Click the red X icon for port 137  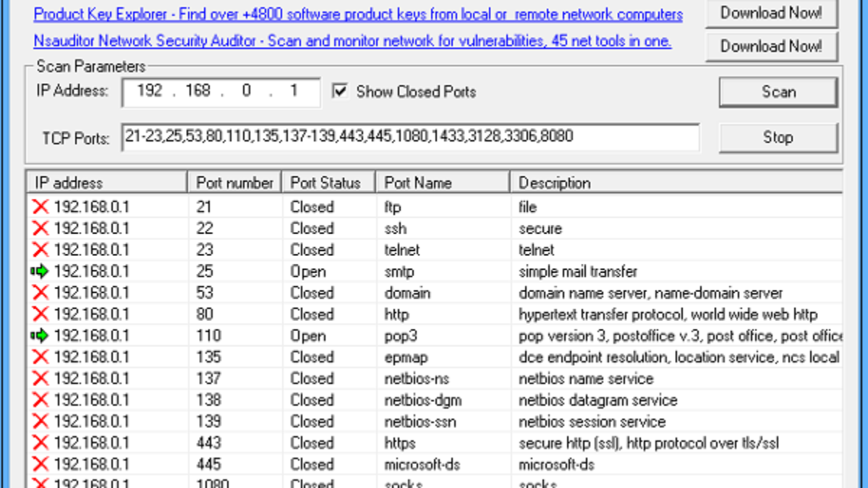tap(41, 379)
